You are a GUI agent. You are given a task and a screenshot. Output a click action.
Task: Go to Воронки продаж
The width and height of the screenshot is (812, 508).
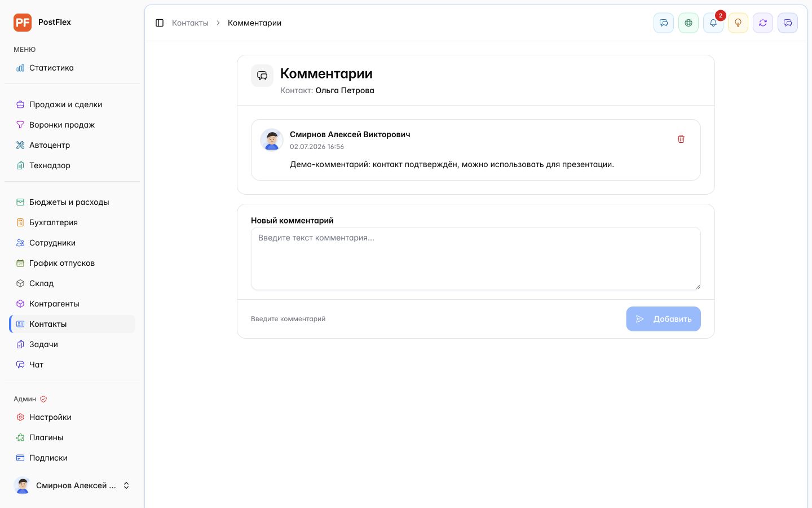click(x=72, y=125)
